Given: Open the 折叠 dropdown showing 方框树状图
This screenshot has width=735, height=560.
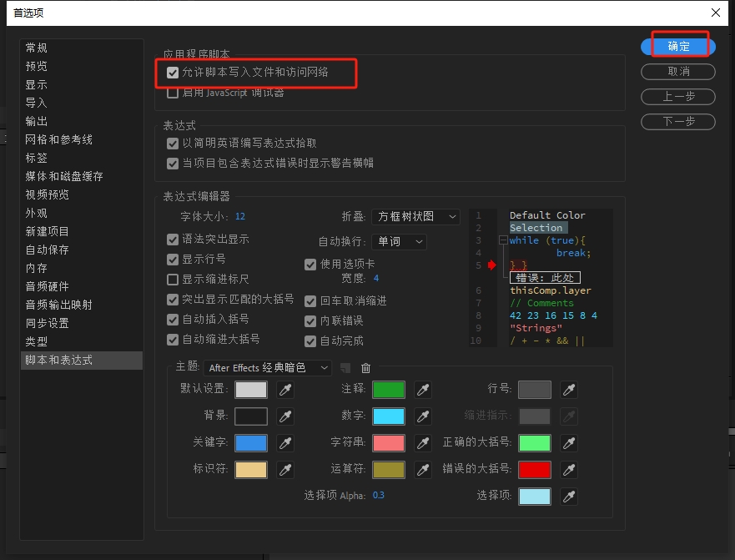Looking at the screenshot, I should tap(415, 215).
